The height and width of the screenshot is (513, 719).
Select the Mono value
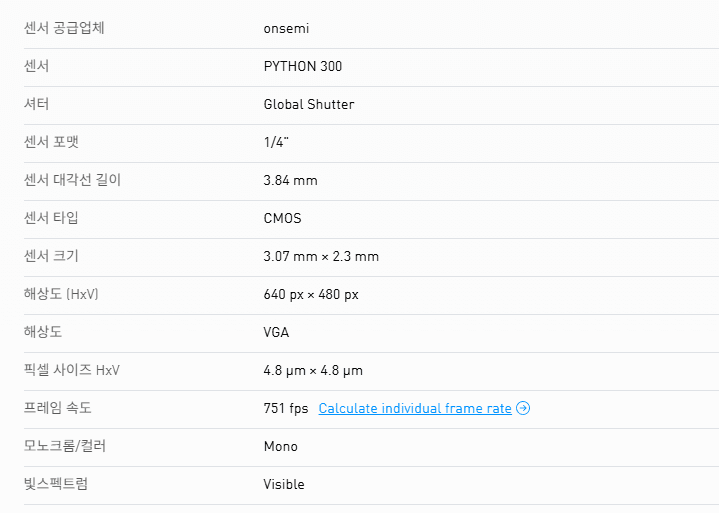(281, 446)
